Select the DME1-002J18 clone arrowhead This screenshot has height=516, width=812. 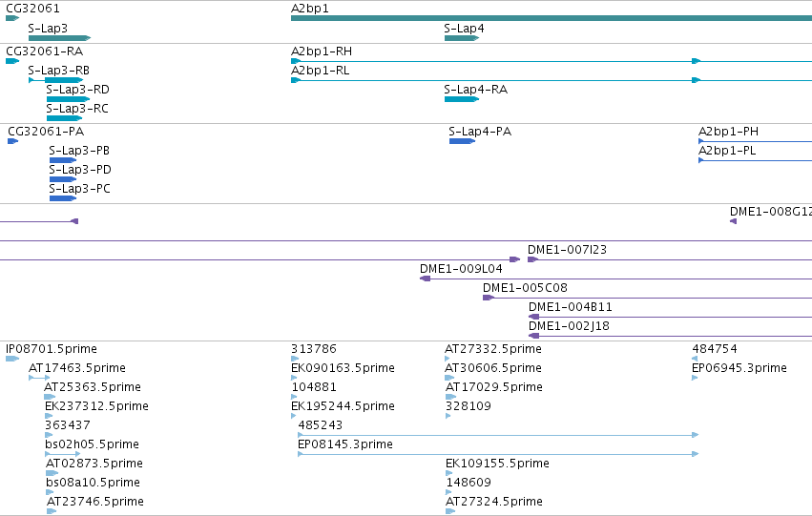pos(534,336)
